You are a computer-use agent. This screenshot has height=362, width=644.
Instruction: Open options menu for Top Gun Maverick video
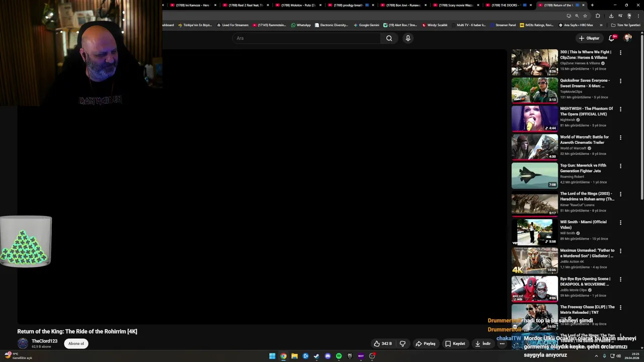pos(620,166)
